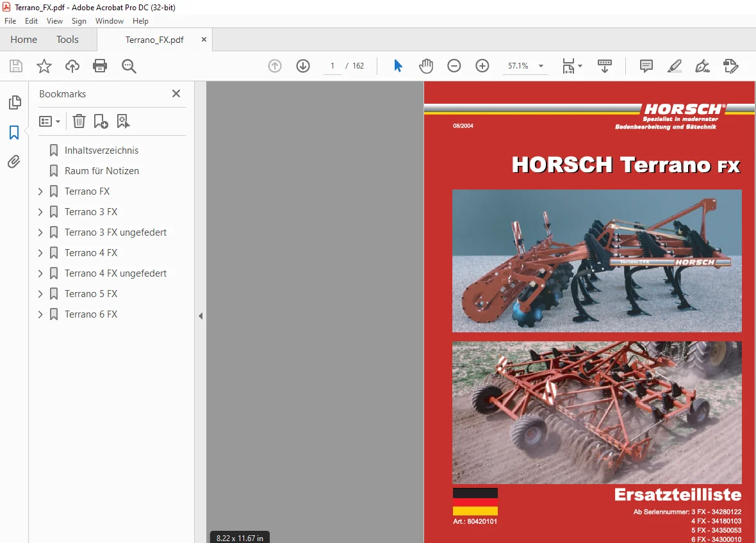The image size is (756, 543).
Task: Select the Terrano 3 FX bookmark label
Action: tap(91, 212)
